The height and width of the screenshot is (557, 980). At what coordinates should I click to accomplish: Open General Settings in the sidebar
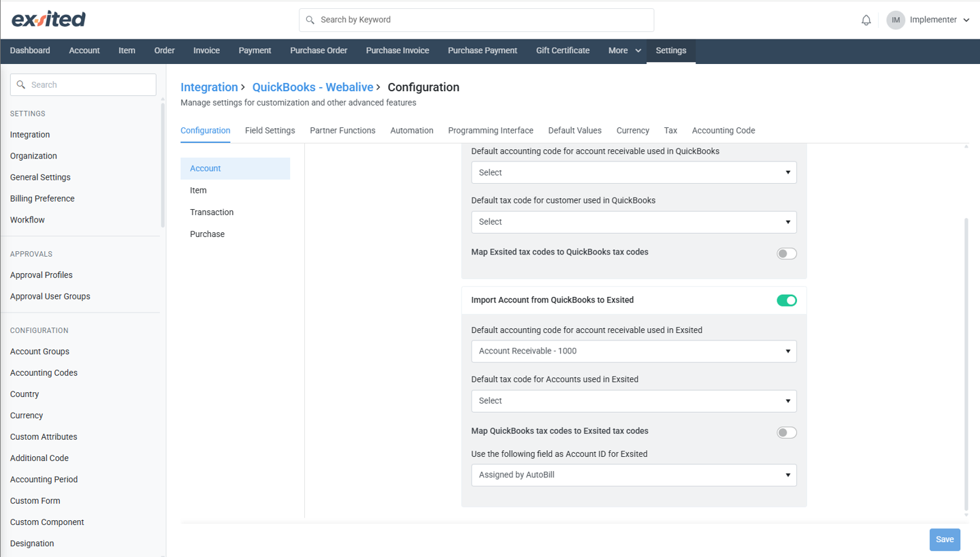40,177
